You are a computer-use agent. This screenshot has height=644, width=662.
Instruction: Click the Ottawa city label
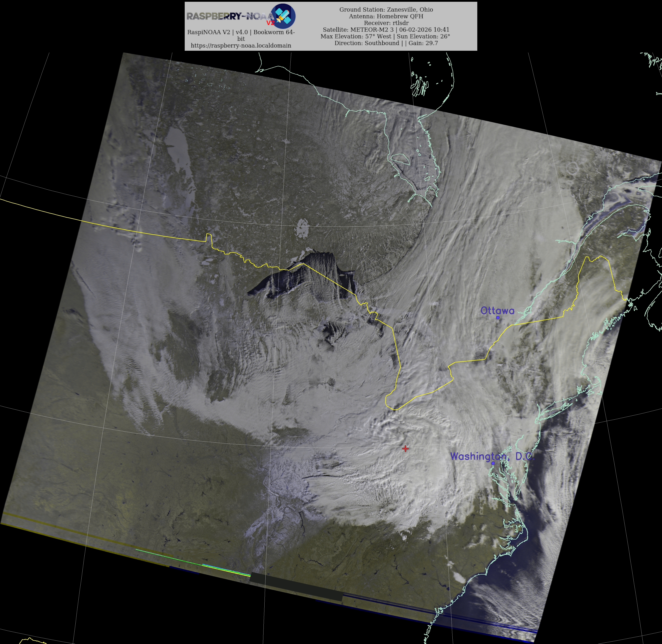[497, 310]
